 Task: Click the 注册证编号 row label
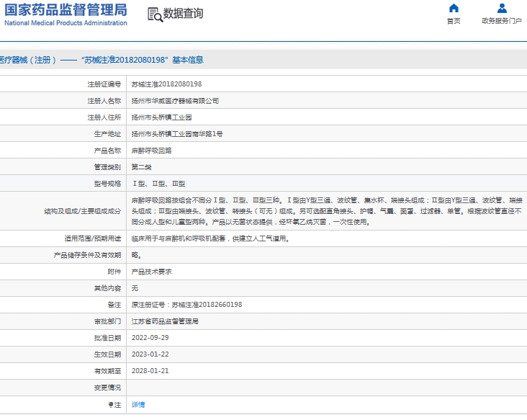(104, 84)
